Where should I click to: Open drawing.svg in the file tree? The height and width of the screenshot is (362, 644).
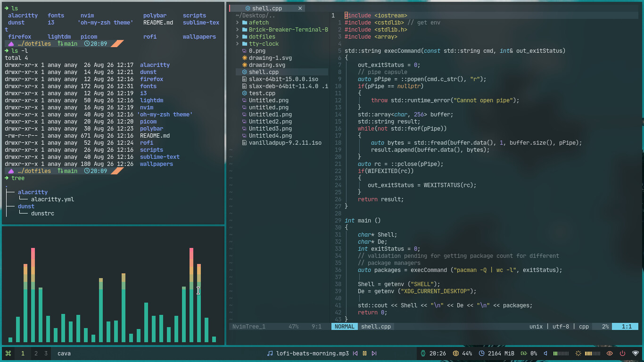(x=267, y=65)
